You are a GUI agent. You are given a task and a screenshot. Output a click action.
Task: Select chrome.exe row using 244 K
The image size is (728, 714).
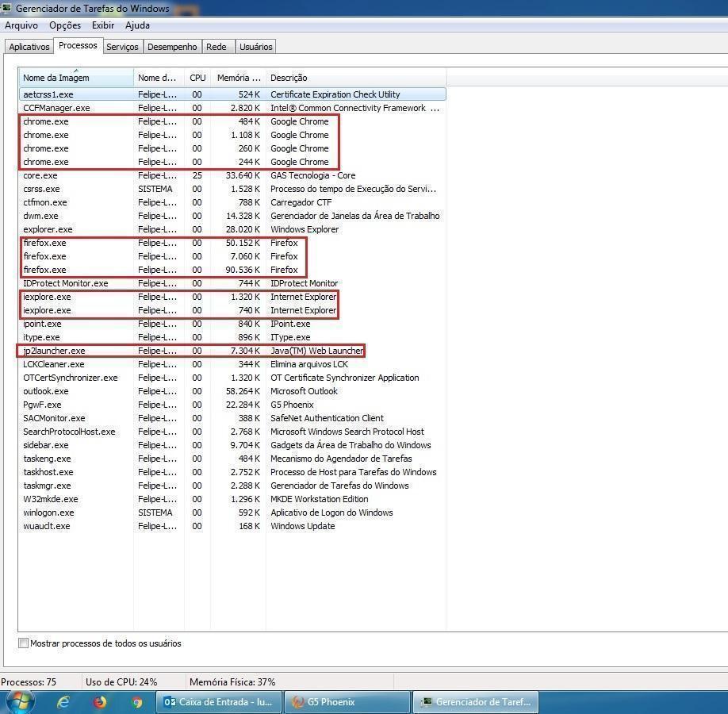[232, 162]
